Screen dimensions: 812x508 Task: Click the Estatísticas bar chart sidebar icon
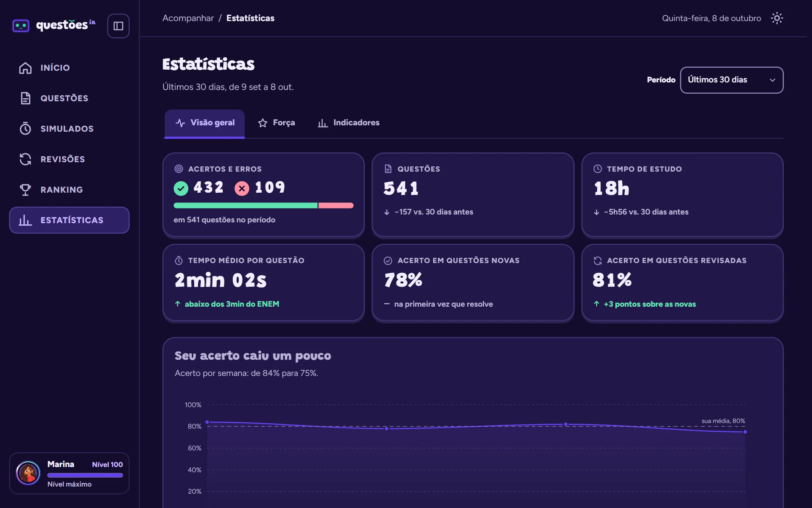(x=25, y=220)
